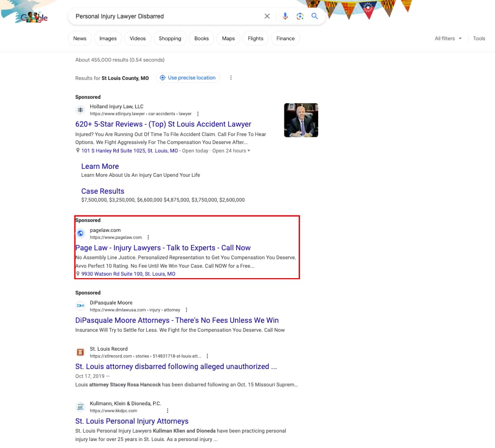Expand the All filters dropdown
The width and height of the screenshot is (495, 448).
(448, 38)
